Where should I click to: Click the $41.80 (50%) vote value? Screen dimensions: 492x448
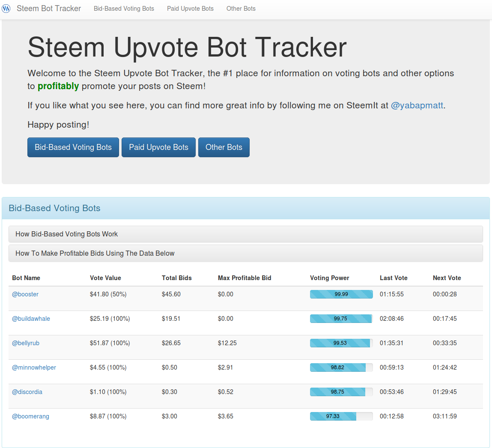108,294
